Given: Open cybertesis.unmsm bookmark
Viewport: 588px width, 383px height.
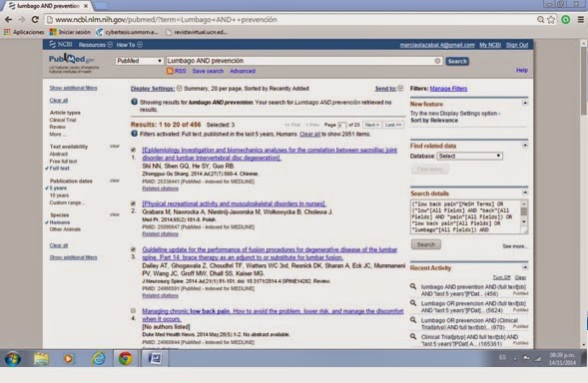Looking at the screenshot, I should tap(127, 32).
